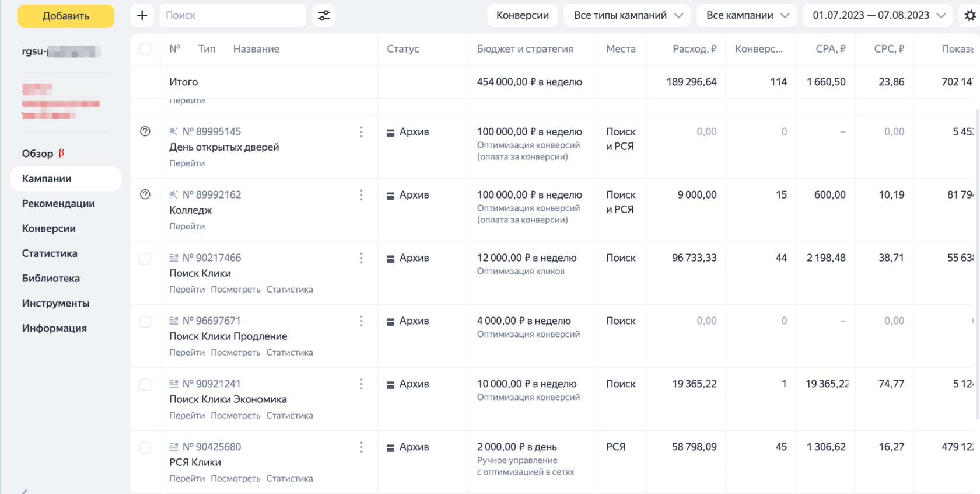Screen dimensions: 980x494
Task: Open the filter settings sliders icon
Action: 324,16
